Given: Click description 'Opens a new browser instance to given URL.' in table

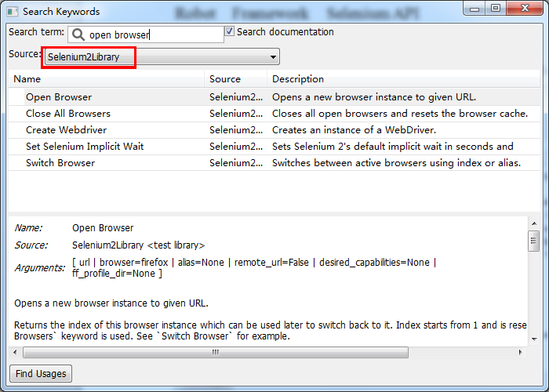Looking at the screenshot, I should pyautogui.click(x=374, y=97).
